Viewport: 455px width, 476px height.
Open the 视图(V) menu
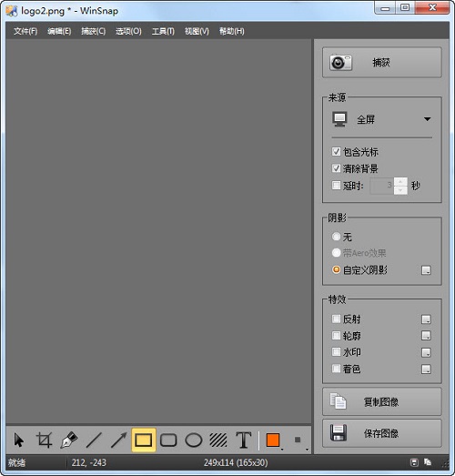(x=197, y=31)
